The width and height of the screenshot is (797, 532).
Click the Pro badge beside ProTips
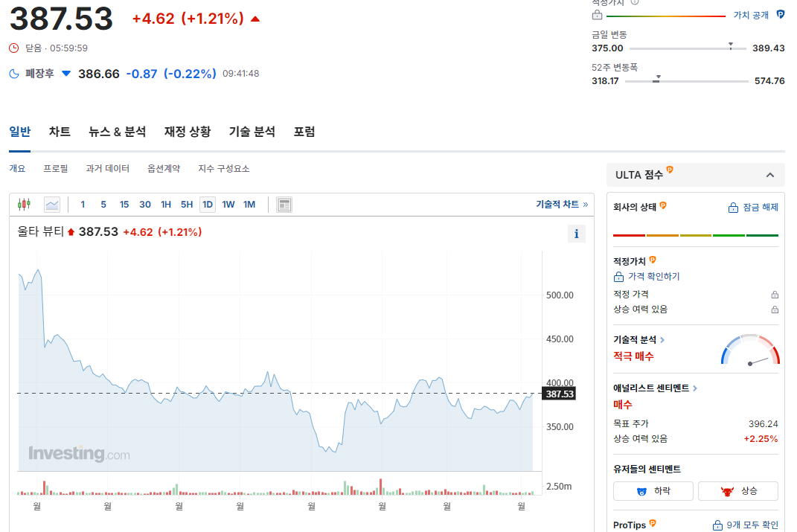click(653, 523)
